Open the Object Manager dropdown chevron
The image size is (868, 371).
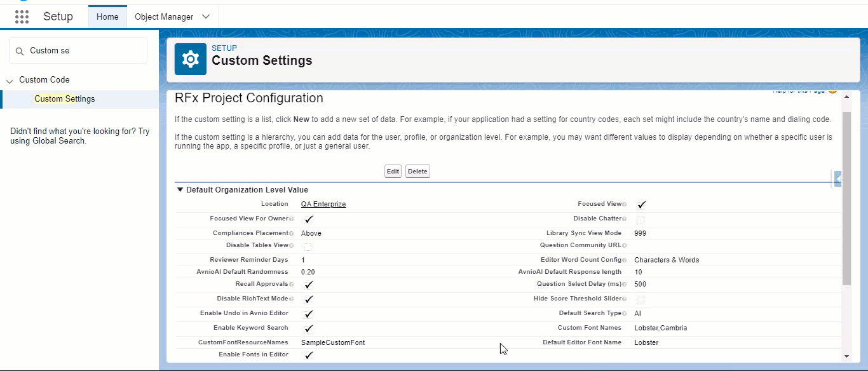(x=206, y=17)
